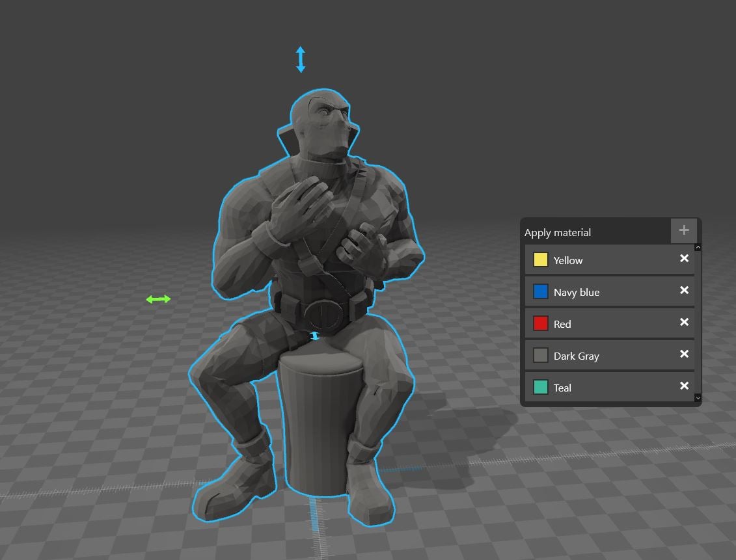Remove the Teal material entry
The width and height of the screenshot is (736, 560).
684,386
